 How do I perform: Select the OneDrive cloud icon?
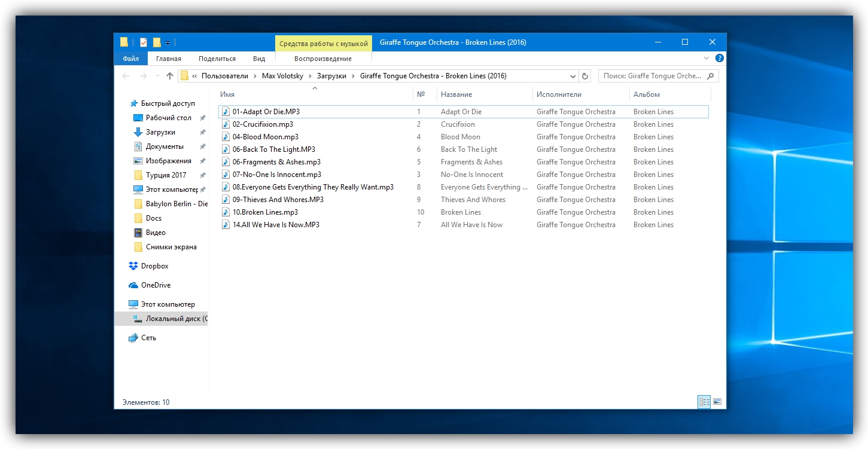point(133,285)
